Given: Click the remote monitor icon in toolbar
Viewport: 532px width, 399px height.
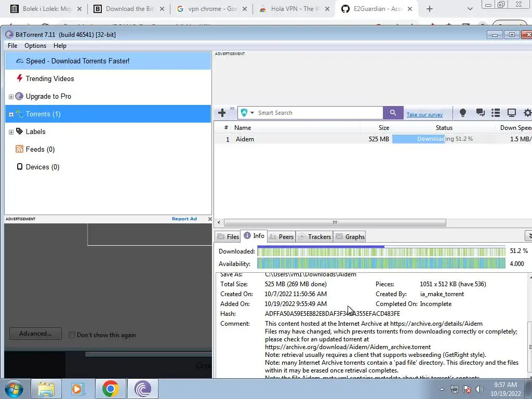Looking at the screenshot, I should (511, 113).
